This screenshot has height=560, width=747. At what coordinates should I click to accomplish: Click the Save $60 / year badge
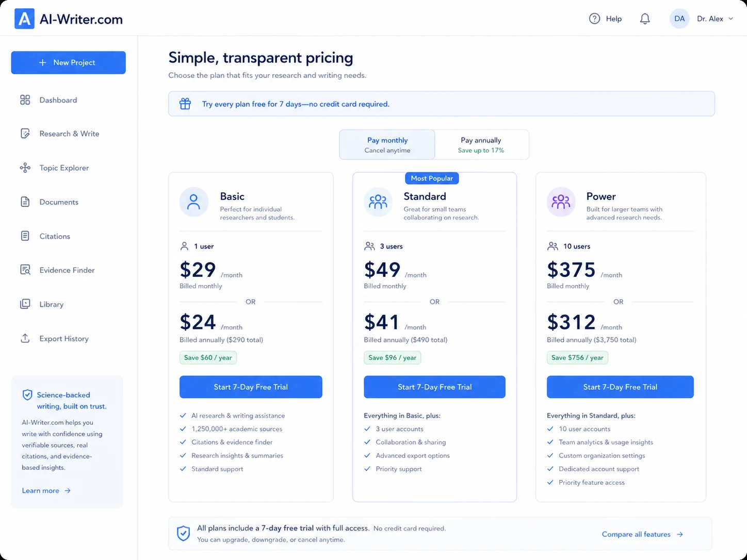[x=208, y=357]
